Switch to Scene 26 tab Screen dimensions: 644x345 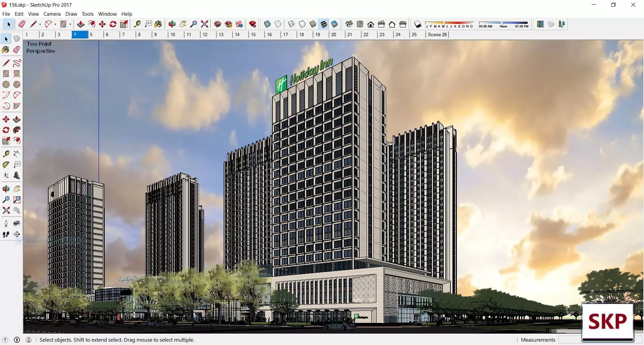tap(437, 34)
